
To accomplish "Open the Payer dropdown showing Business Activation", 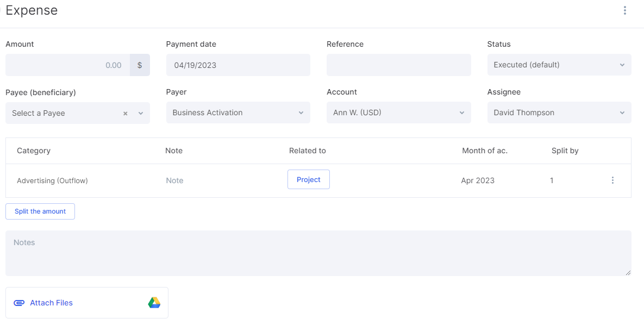I will click(x=238, y=112).
